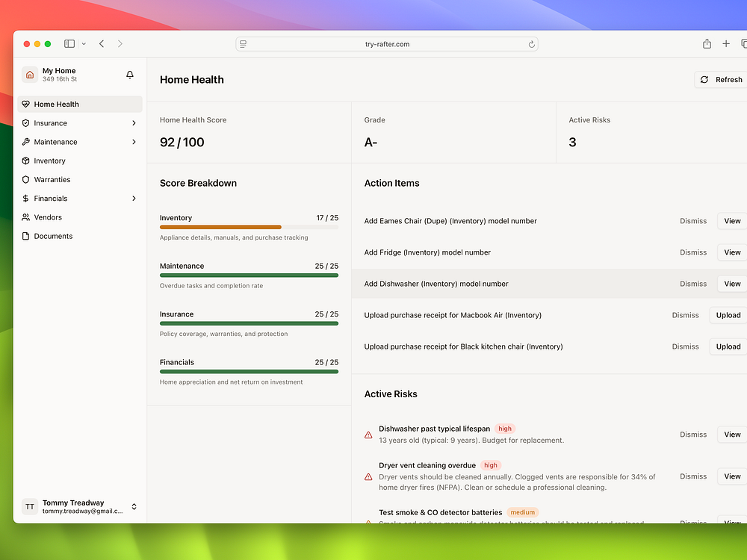Toggle Safari sidebar icon
This screenshot has width=747, height=560.
click(x=69, y=44)
